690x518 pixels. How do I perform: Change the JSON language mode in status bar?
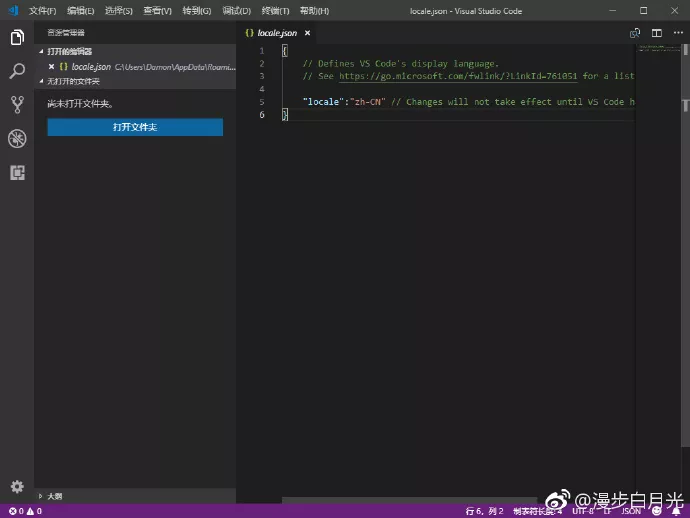click(631, 511)
